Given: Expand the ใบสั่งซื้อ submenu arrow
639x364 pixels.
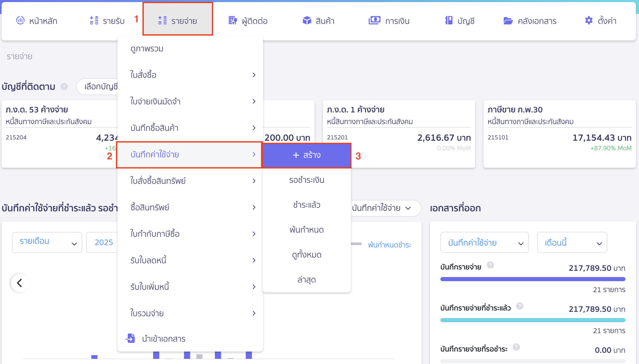Looking at the screenshot, I should point(254,75).
